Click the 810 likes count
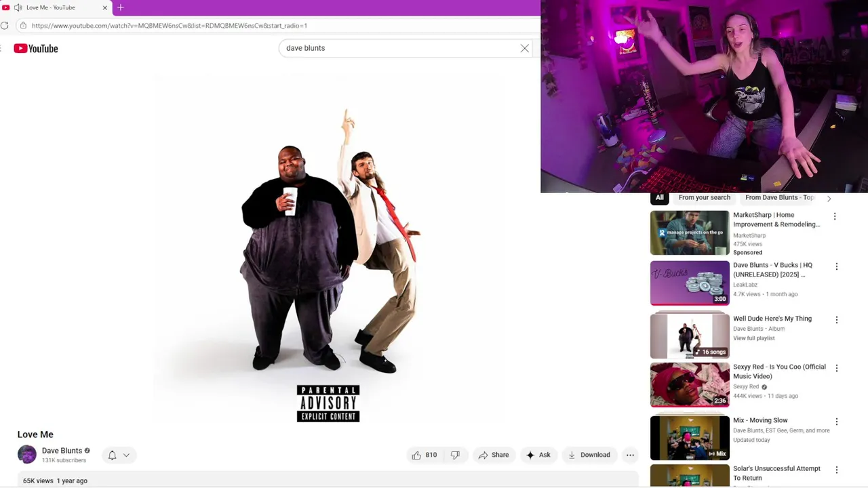868x488 pixels. pyautogui.click(x=431, y=455)
